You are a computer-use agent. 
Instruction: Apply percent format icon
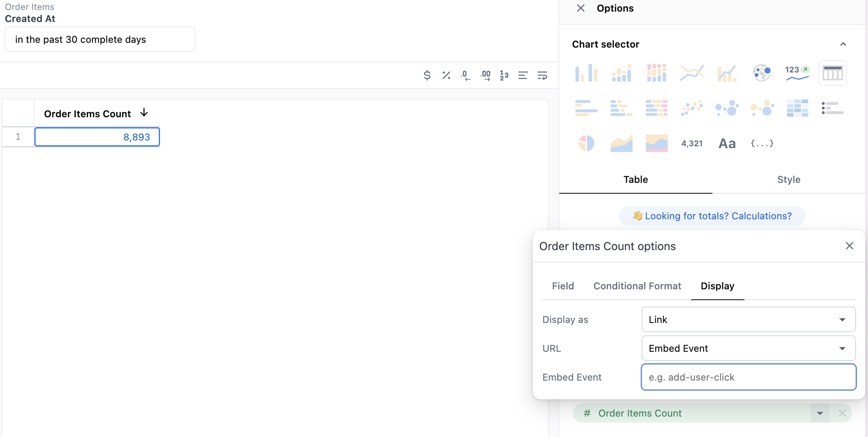click(446, 75)
